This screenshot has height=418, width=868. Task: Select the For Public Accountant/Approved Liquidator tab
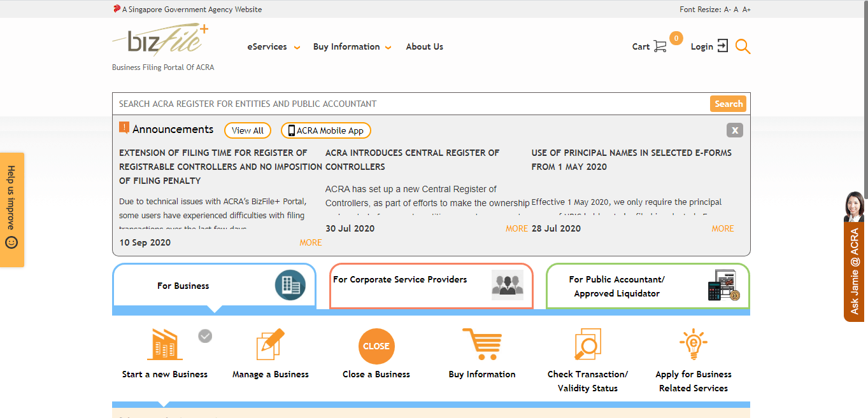pyautogui.click(x=648, y=286)
